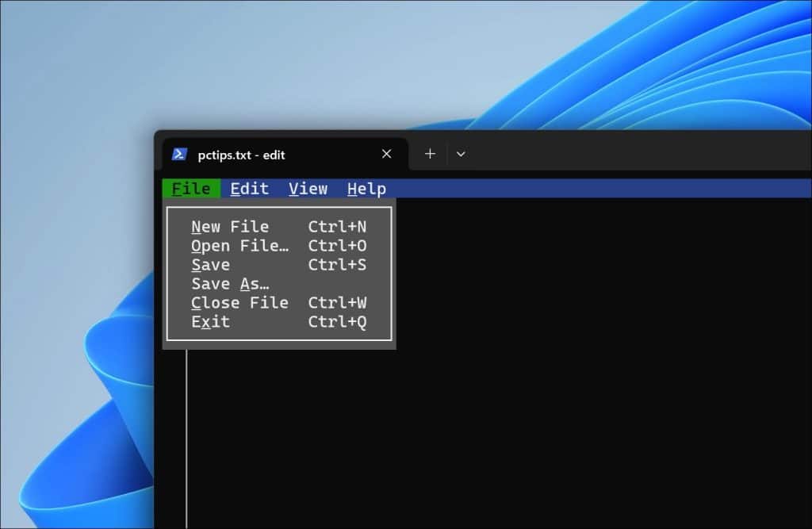
Task: Select Close File menu entry
Action: [279, 303]
